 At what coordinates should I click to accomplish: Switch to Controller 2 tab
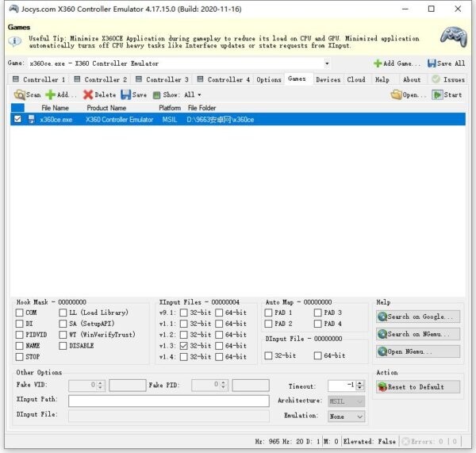(100, 79)
